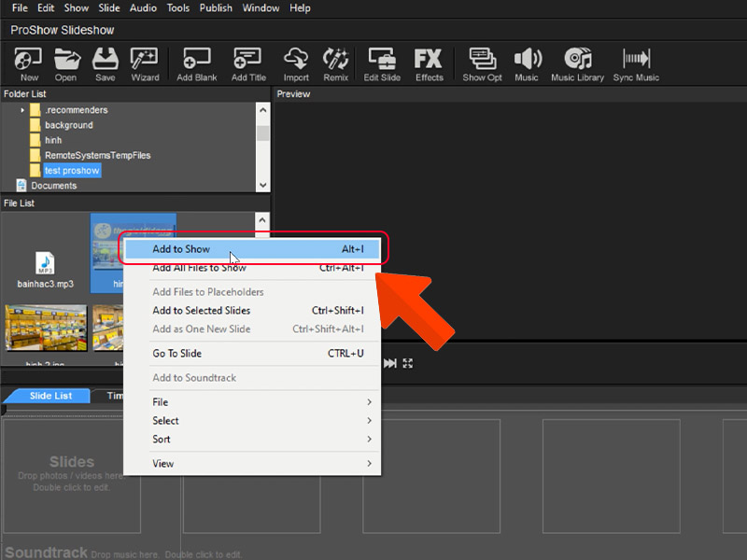Open Show Options

pos(481,63)
